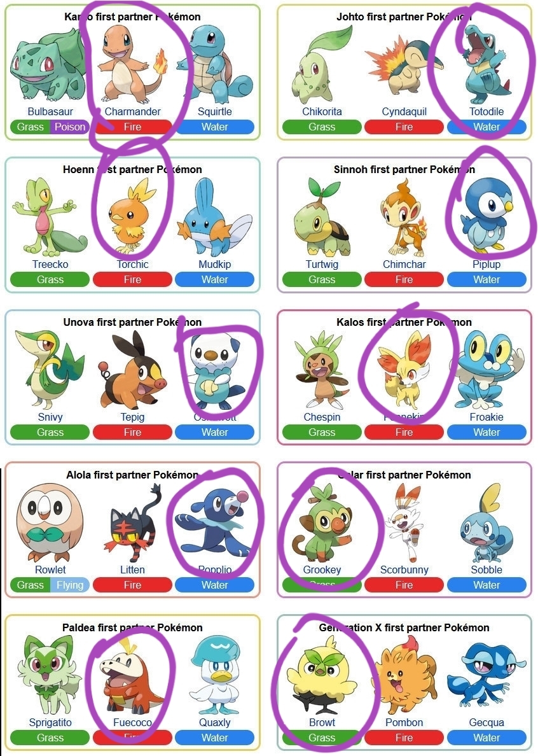The height and width of the screenshot is (756, 538).
Task: Click the Grass badge under Sprigatito
Action: (x=50, y=738)
